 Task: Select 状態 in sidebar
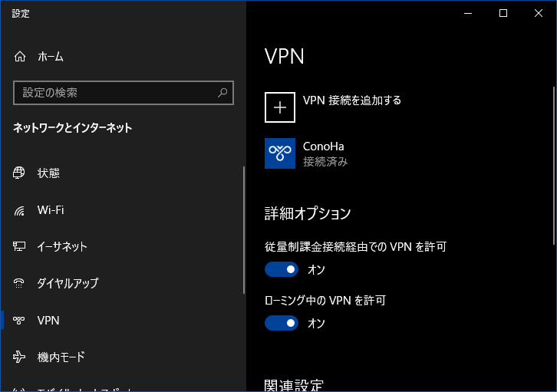48,173
